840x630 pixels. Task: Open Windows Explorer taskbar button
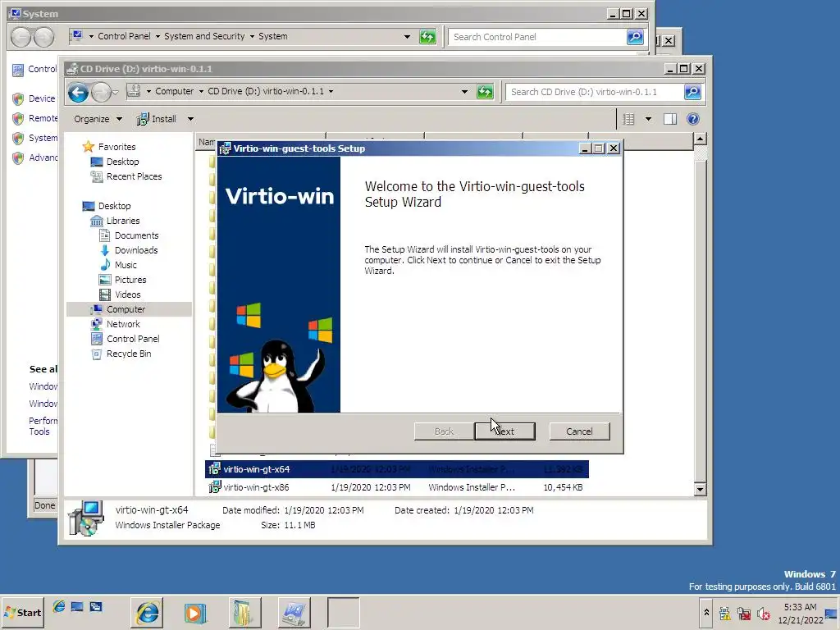(244, 612)
